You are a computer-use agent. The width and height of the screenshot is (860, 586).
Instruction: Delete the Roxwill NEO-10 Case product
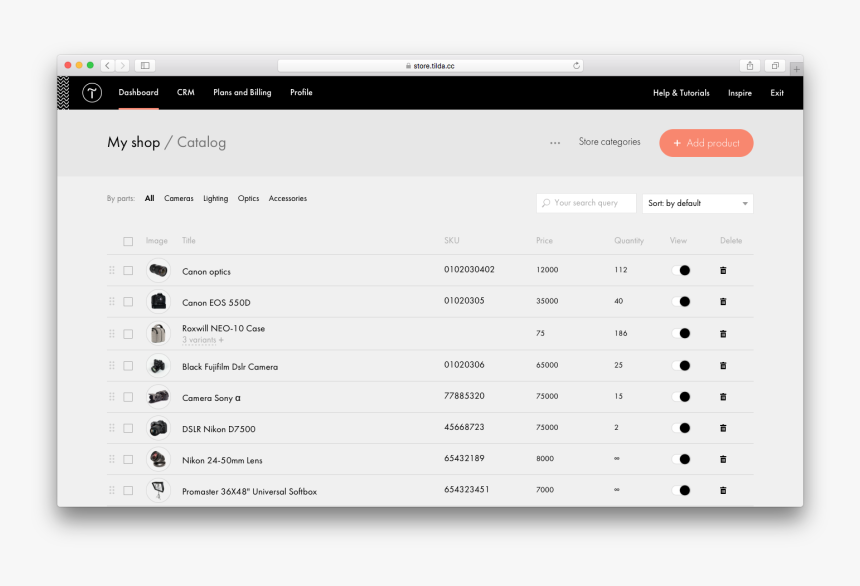[723, 334]
